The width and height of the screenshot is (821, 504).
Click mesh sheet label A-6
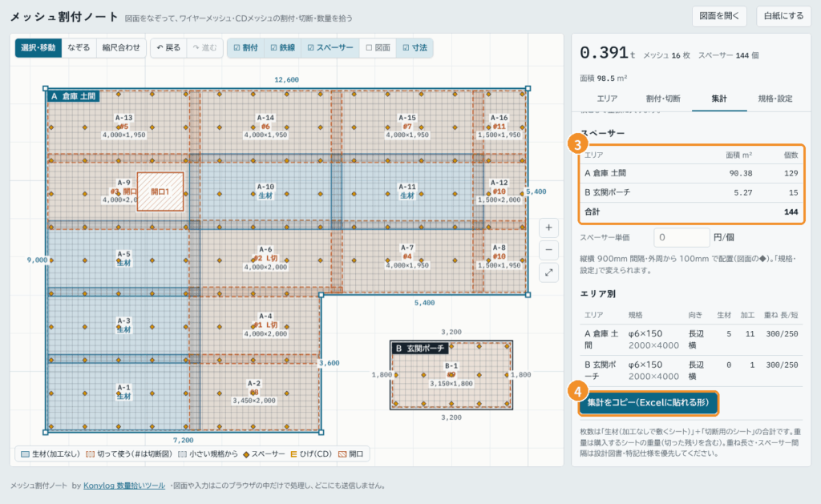[265, 250]
